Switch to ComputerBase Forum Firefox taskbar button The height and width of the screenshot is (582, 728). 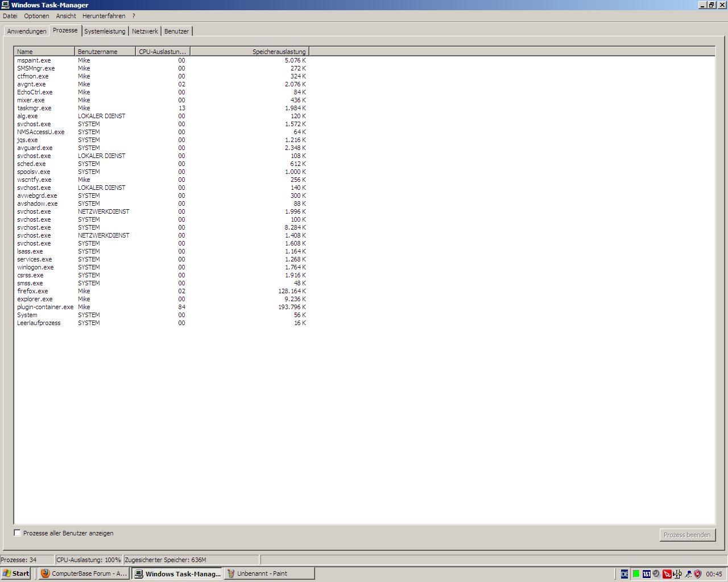coord(84,573)
